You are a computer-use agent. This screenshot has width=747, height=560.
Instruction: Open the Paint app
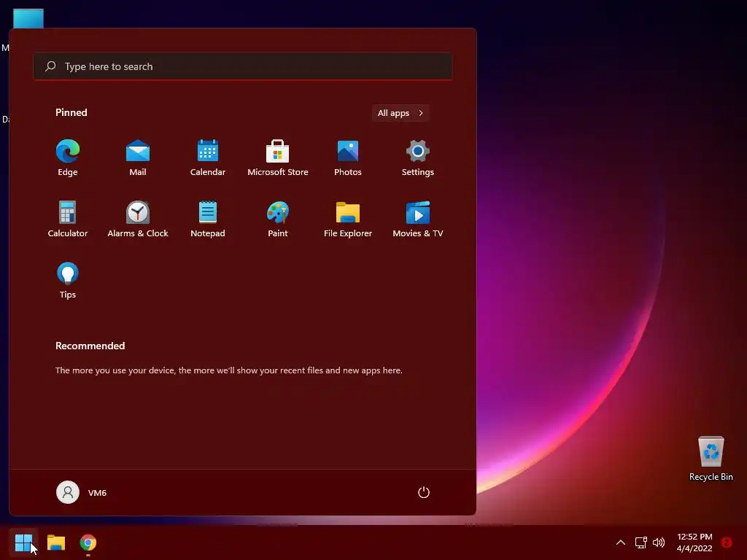[x=278, y=219]
